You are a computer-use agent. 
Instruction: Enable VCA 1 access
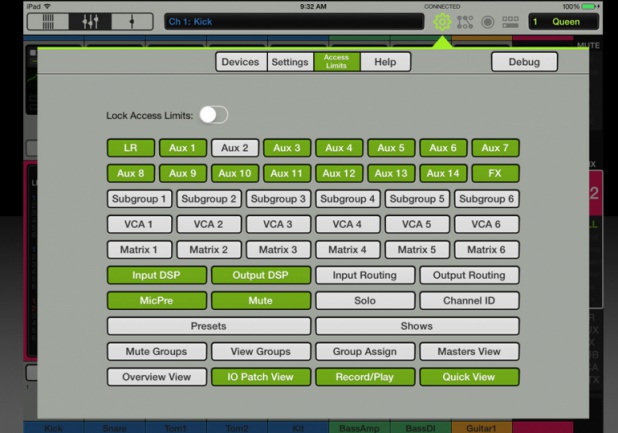click(x=140, y=224)
